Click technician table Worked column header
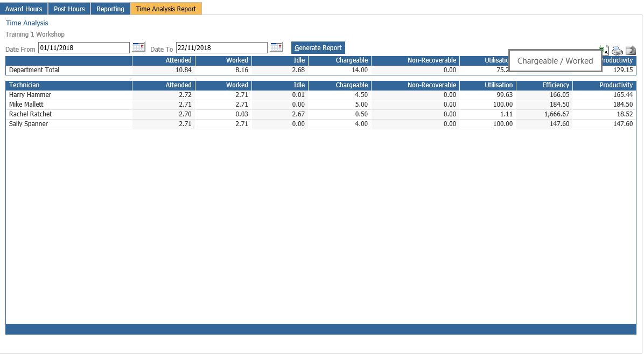 click(223, 85)
